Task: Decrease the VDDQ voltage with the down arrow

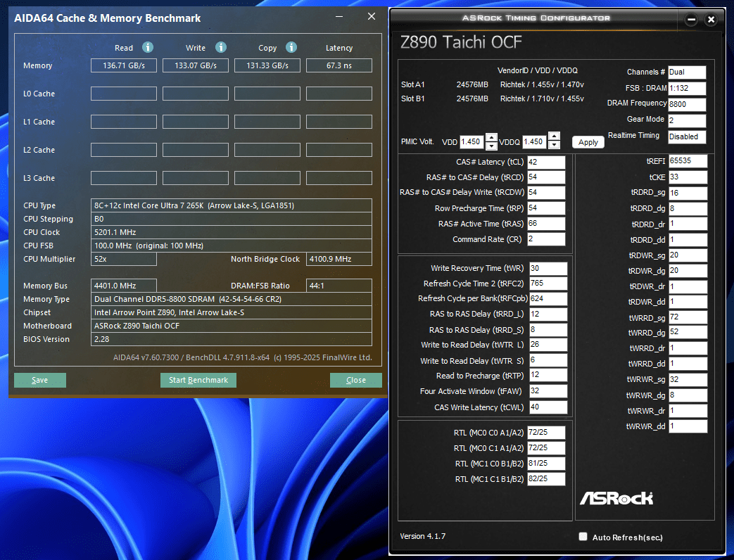Action: click(x=555, y=144)
